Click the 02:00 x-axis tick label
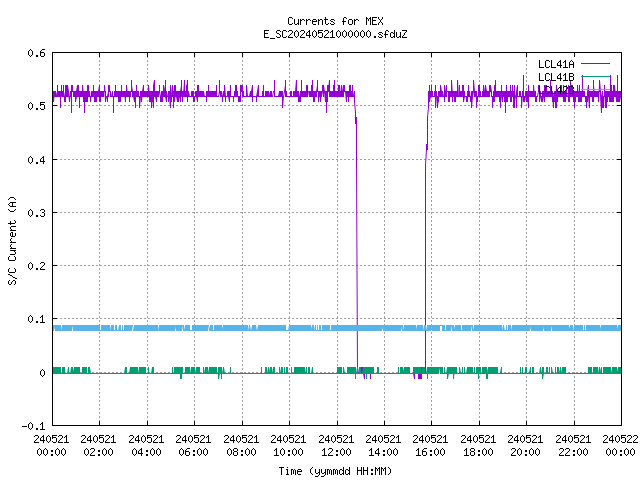The height and width of the screenshot is (480, 640). click(x=98, y=446)
